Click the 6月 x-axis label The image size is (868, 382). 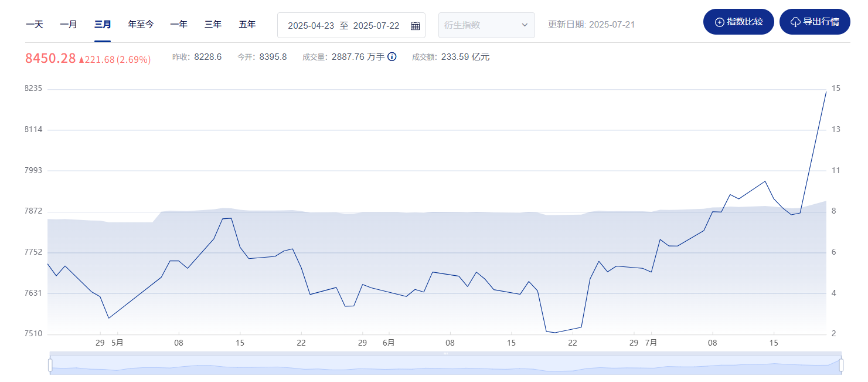(389, 343)
